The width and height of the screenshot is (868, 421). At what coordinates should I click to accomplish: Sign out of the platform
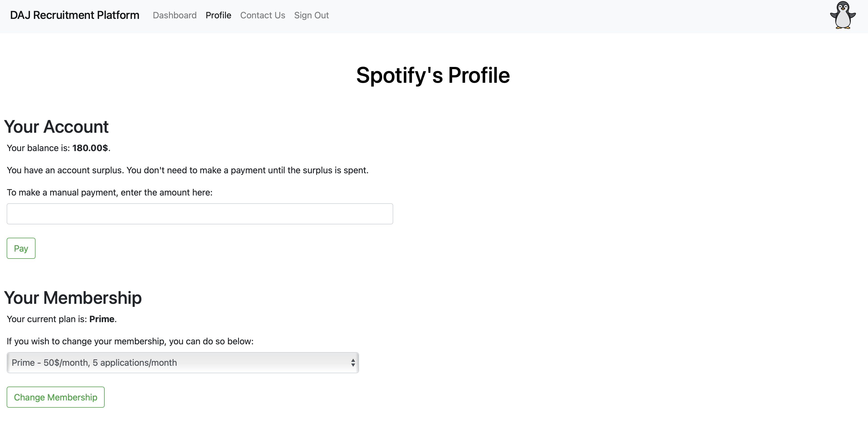point(311,15)
